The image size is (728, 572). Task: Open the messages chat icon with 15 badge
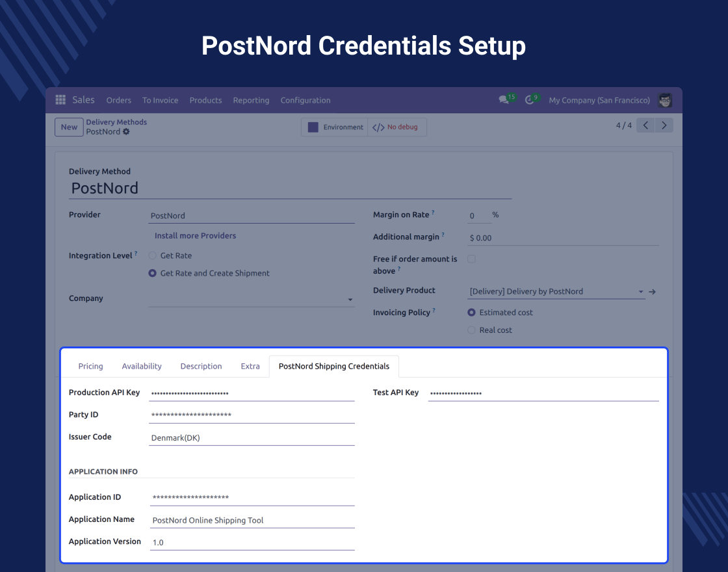click(504, 100)
